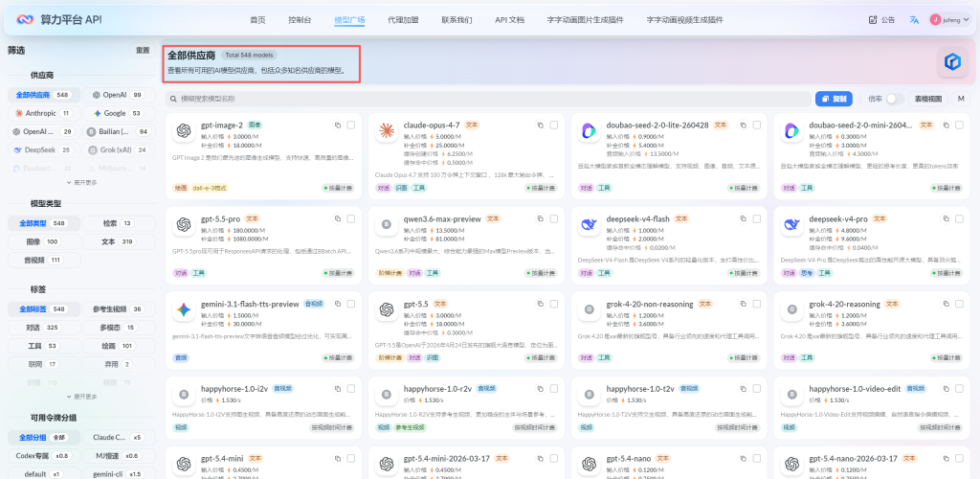Image resolution: width=980 pixels, height=479 pixels.
Task: Copy the deepseek-v4-flash model name
Action: tap(743, 218)
